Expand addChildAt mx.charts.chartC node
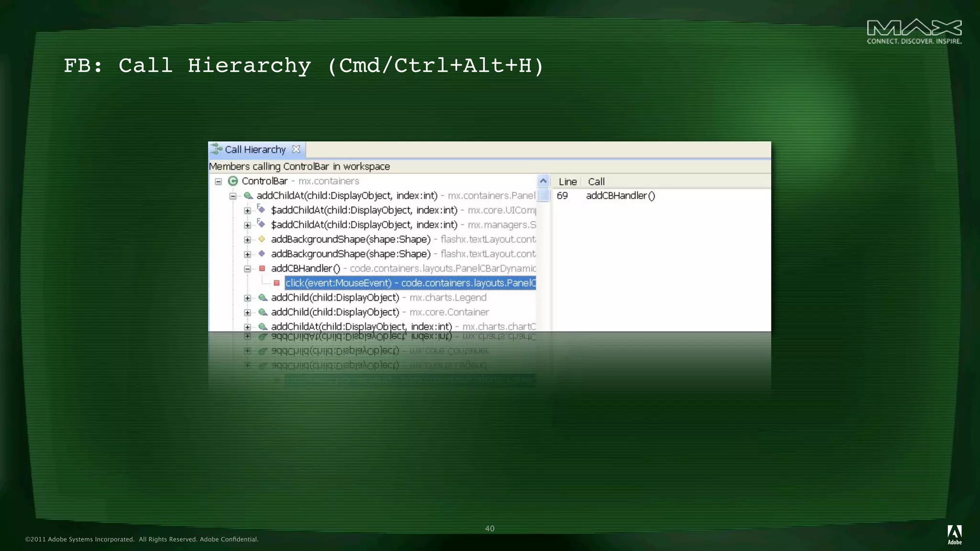980x551 pixels. (x=247, y=327)
